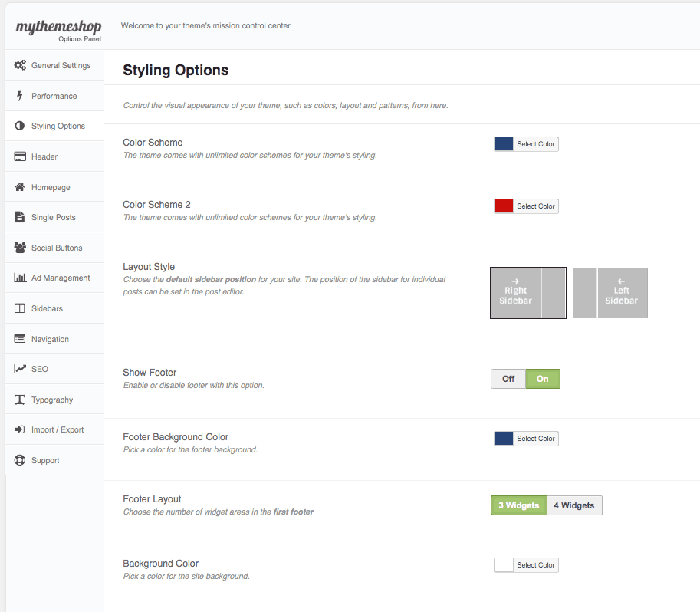This screenshot has width=700, height=612.
Task: Click the blue Color Scheme swatch
Action: pos(504,144)
